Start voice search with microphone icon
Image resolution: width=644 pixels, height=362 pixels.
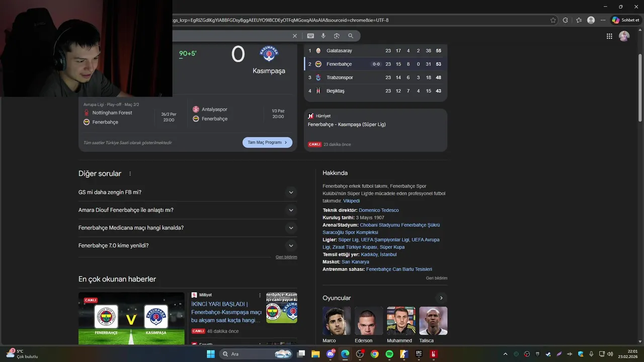coord(324,36)
